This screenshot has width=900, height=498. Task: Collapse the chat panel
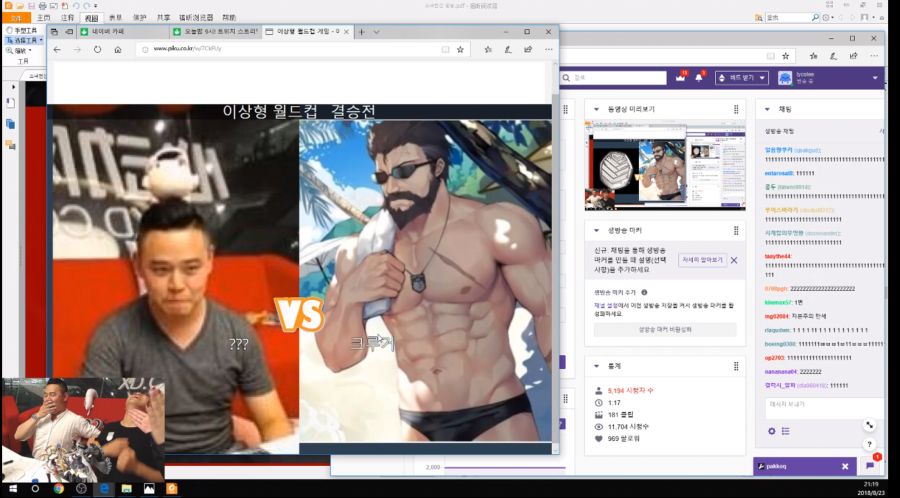(767, 109)
